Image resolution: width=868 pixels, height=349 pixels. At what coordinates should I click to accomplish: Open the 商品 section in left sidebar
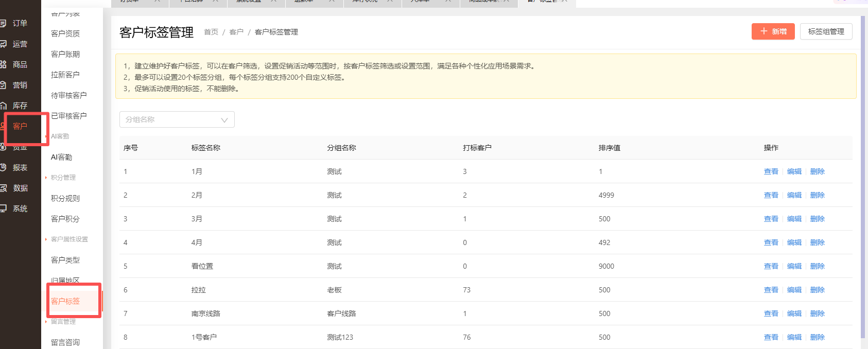[x=20, y=64]
